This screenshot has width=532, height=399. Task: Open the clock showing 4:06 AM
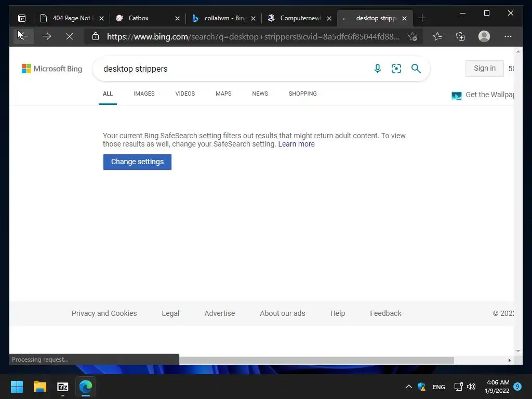pos(497,387)
